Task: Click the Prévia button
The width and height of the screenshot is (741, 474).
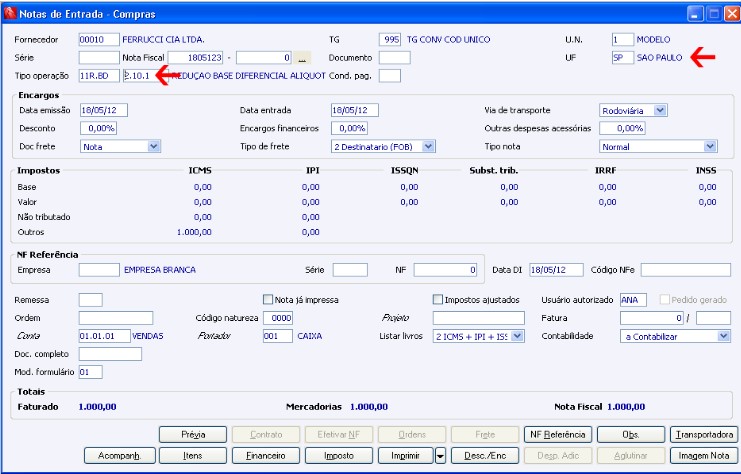Action: tap(193, 434)
